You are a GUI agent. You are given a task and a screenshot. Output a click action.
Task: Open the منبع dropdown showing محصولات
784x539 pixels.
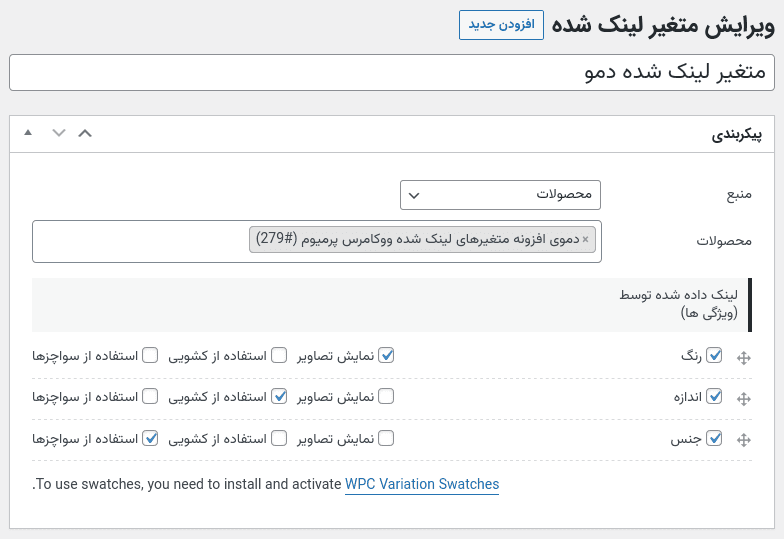pos(500,195)
